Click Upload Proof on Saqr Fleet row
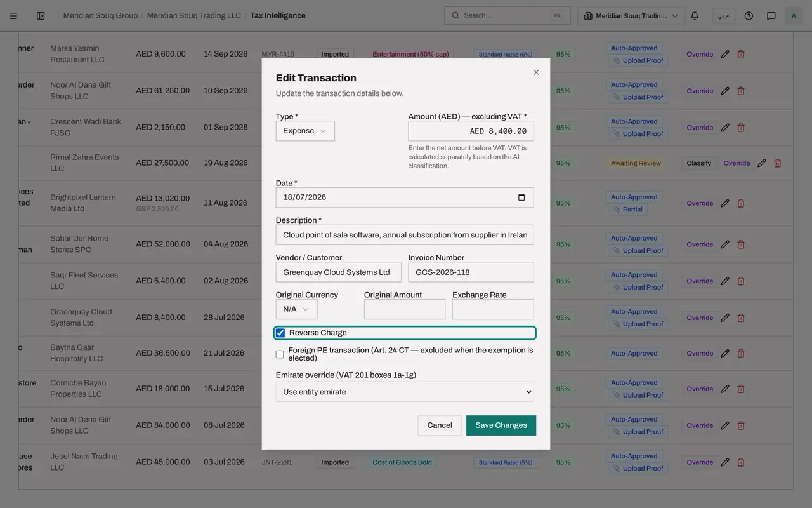 (638, 287)
